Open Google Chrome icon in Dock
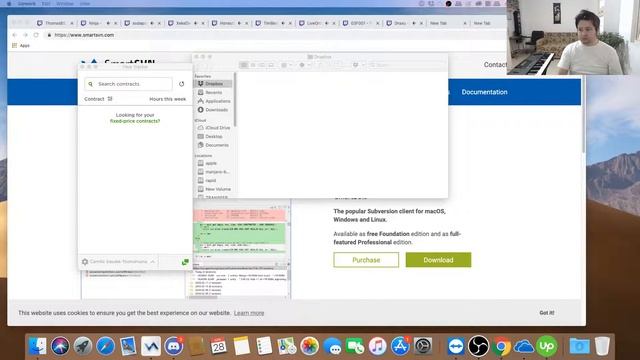 [x=501, y=346]
